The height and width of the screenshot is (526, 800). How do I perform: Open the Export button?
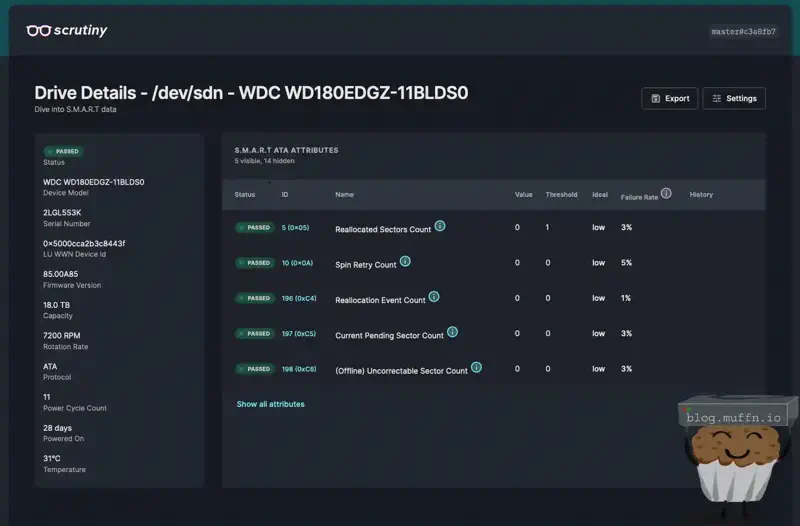(x=670, y=98)
